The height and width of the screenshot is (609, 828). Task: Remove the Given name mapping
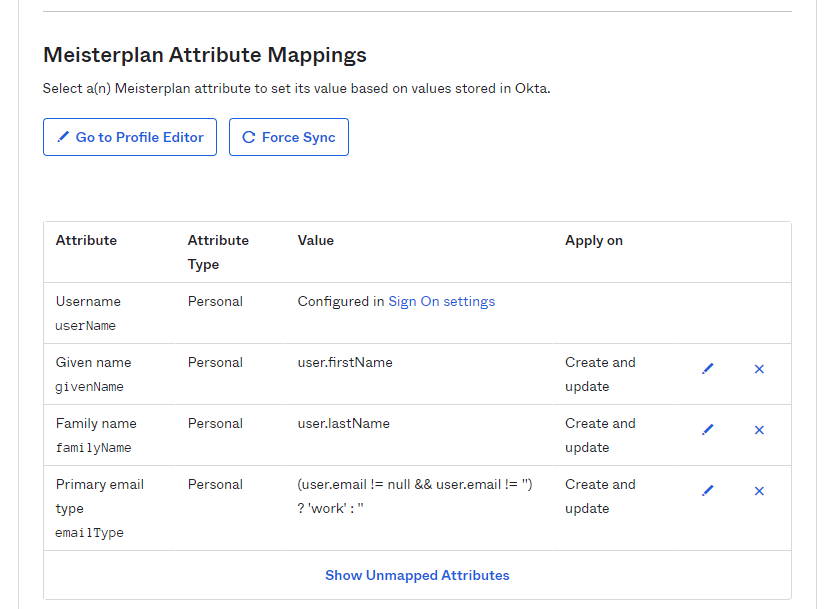click(759, 369)
